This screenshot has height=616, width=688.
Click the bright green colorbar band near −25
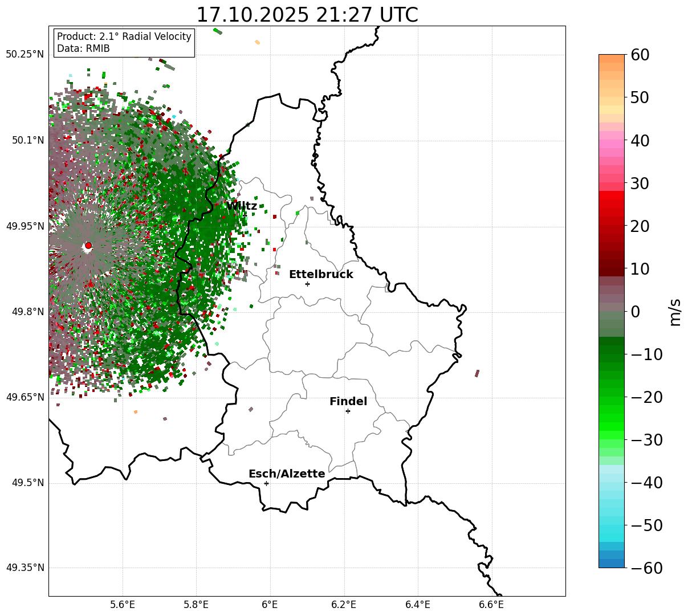[x=612, y=419]
